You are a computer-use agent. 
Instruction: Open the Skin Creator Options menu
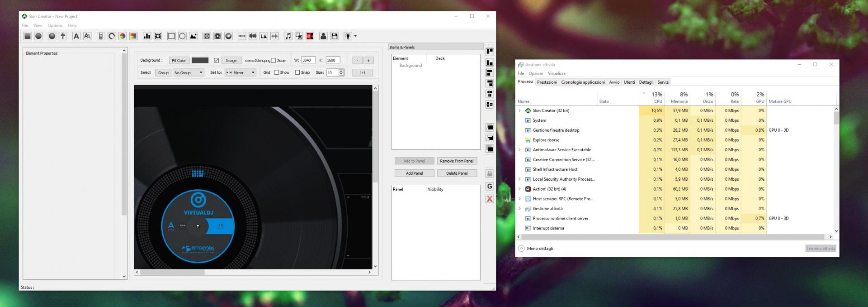[55, 26]
